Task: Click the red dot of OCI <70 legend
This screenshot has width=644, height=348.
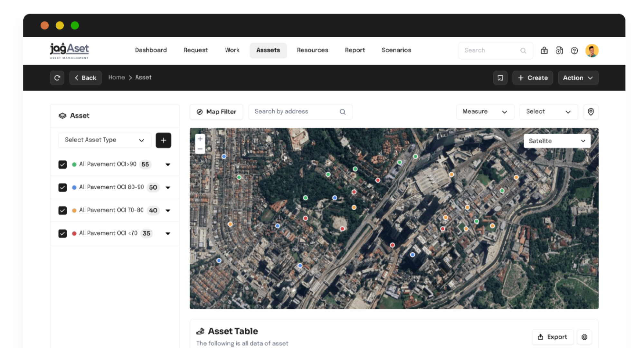Action: 74,233
